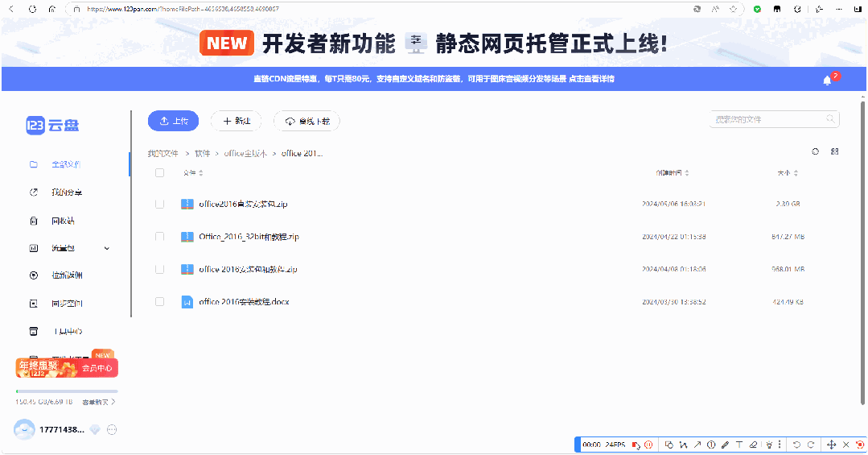The width and height of the screenshot is (868, 455).
Task: Click the 年终惠聚 会员中心 banner
Action: coord(67,367)
